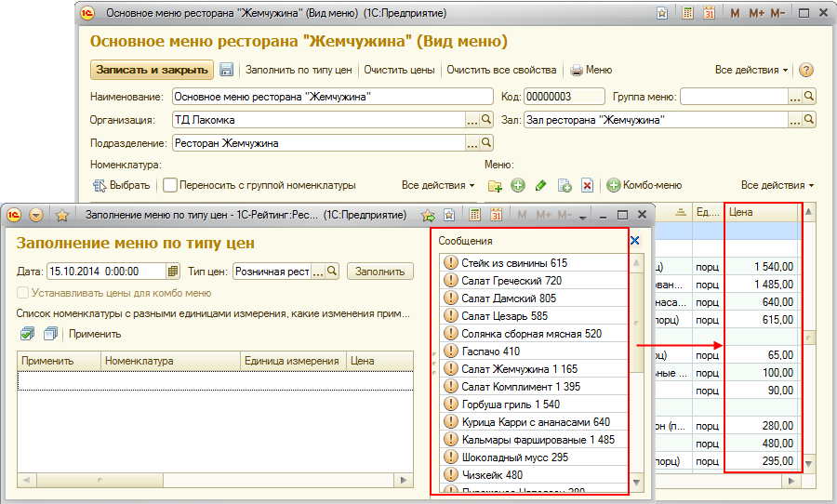Select Очистить все свойства command
This screenshot has height=504, width=837.
tap(501, 70)
